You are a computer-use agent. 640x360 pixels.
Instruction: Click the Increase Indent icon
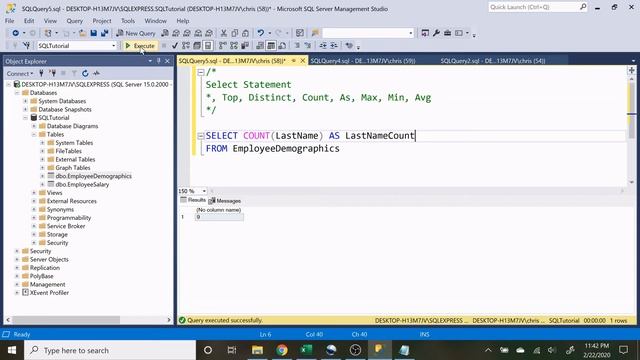tap(334, 46)
